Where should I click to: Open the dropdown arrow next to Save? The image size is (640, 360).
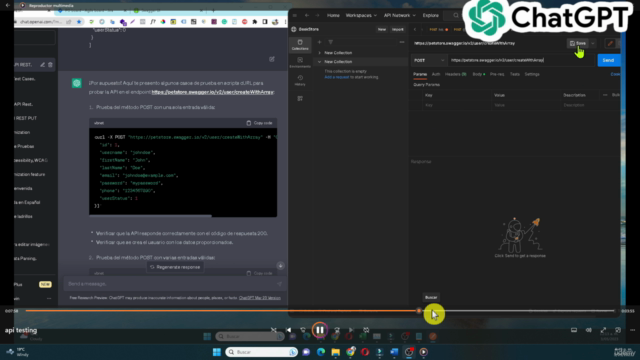tap(593, 43)
